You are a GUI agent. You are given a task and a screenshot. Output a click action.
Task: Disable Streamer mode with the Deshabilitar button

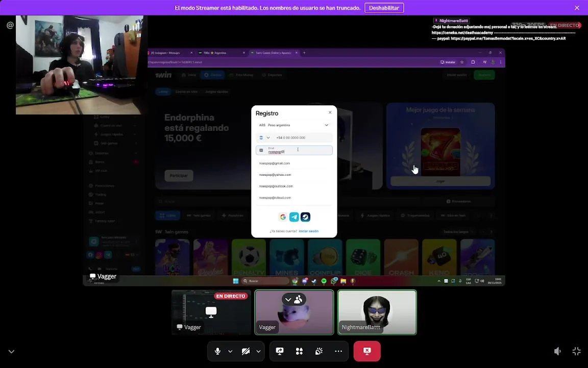coord(384,8)
